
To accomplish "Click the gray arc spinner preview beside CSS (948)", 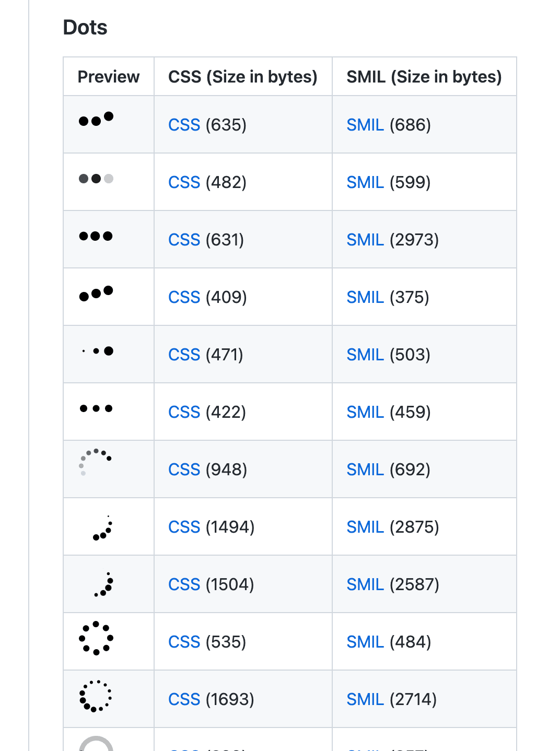I will [95, 462].
